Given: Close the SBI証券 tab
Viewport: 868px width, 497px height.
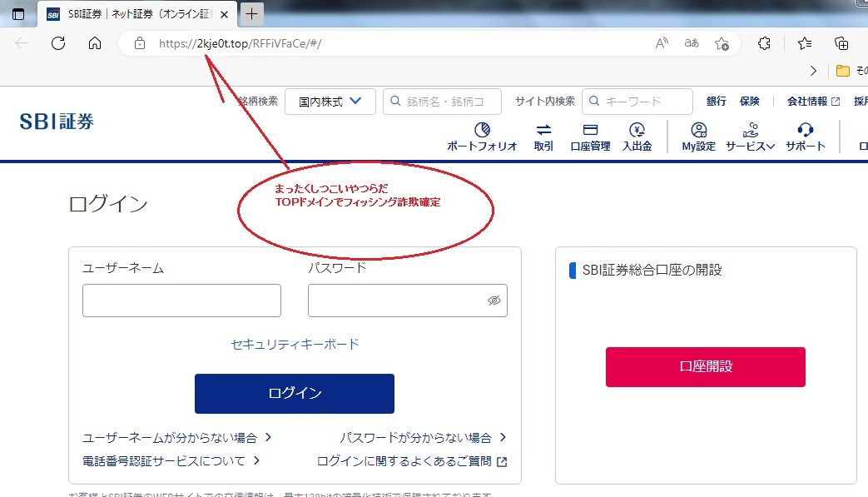Looking at the screenshot, I should coord(224,14).
